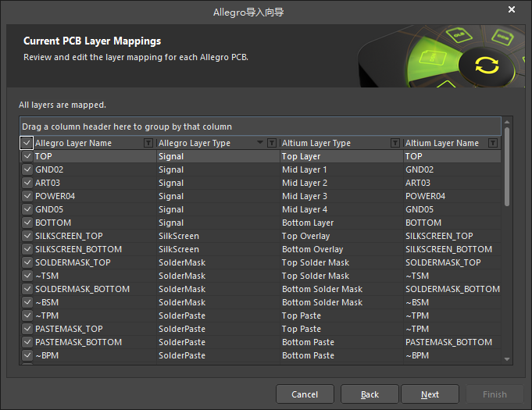Uncheck the BOTTOM layer checkbox

pyautogui.click(x=27, y=223)
